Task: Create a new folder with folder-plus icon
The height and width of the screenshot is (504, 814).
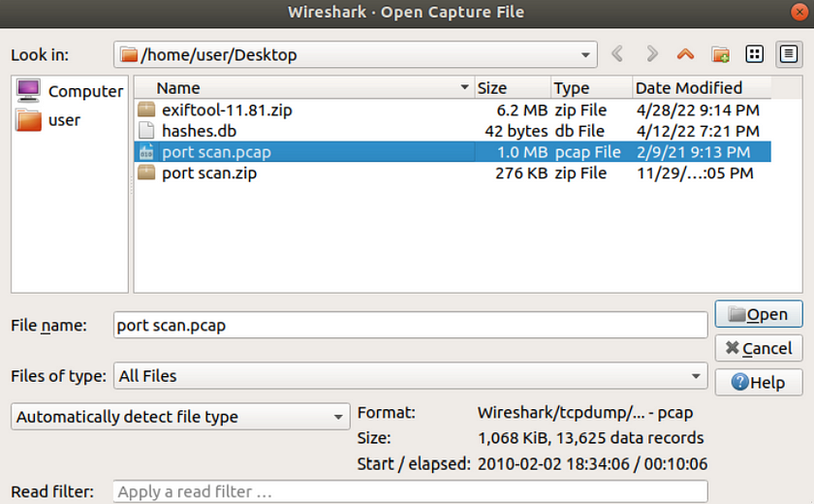Action: point(720,54)
